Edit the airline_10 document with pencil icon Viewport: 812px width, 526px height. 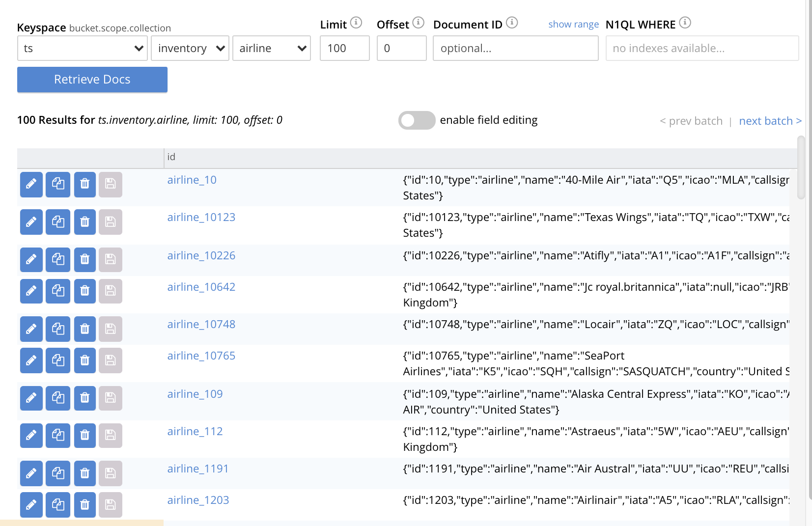pos(31,184)
